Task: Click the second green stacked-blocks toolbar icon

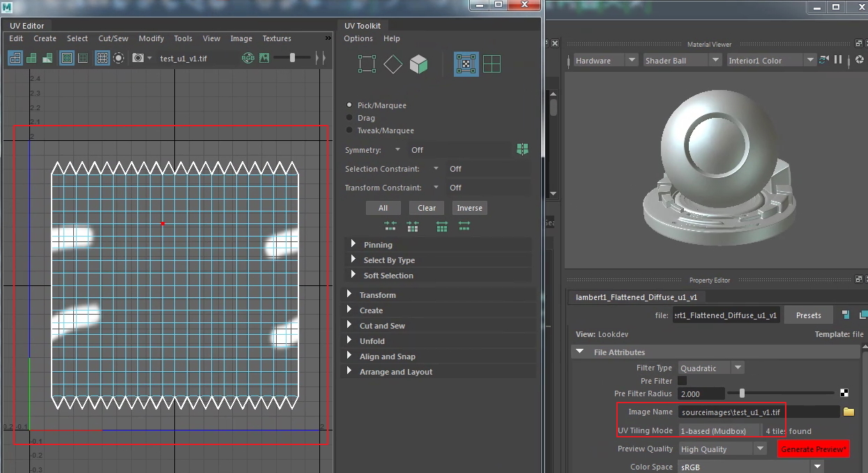Action: (31, 58)
